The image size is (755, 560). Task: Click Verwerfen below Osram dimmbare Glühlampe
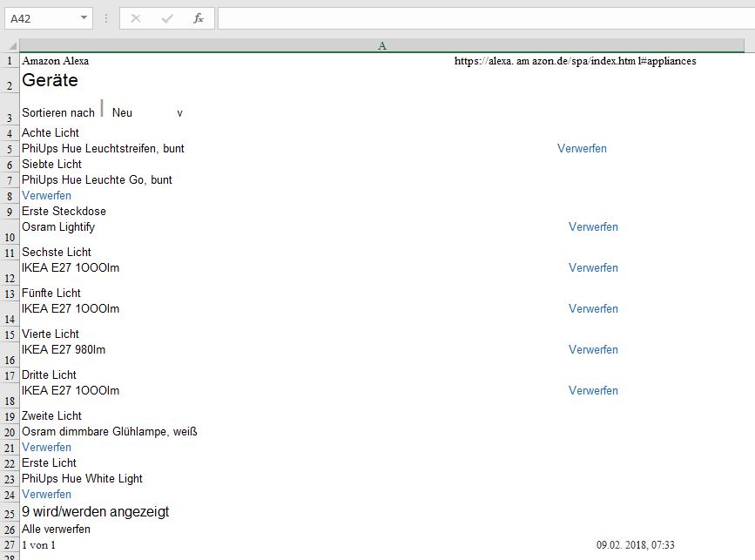pyautogui.click(x=46, y=447)
